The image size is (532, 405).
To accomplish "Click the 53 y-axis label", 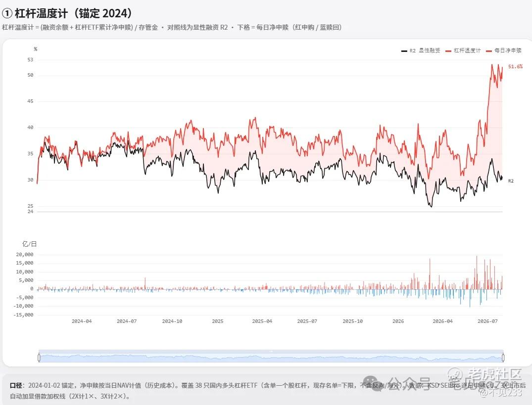I will 30,60.
